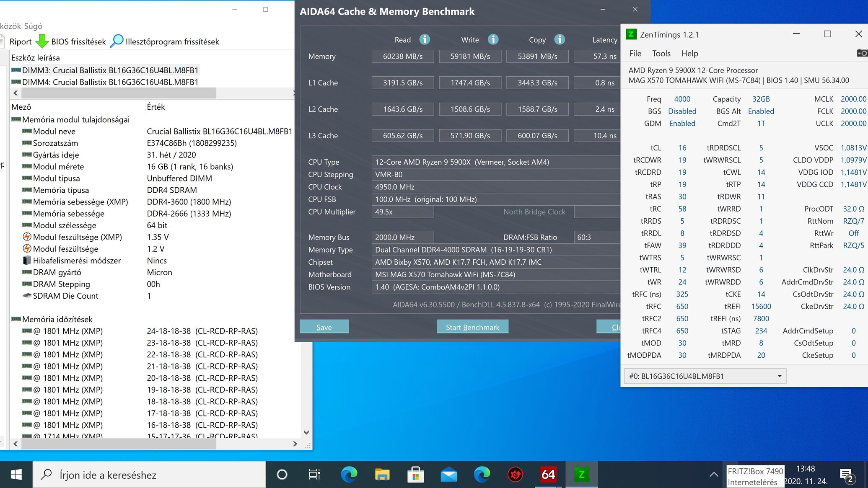Click the Start Benchmark button
The width and height of the screenshot is (868, 488).
(x=472, y=327)
